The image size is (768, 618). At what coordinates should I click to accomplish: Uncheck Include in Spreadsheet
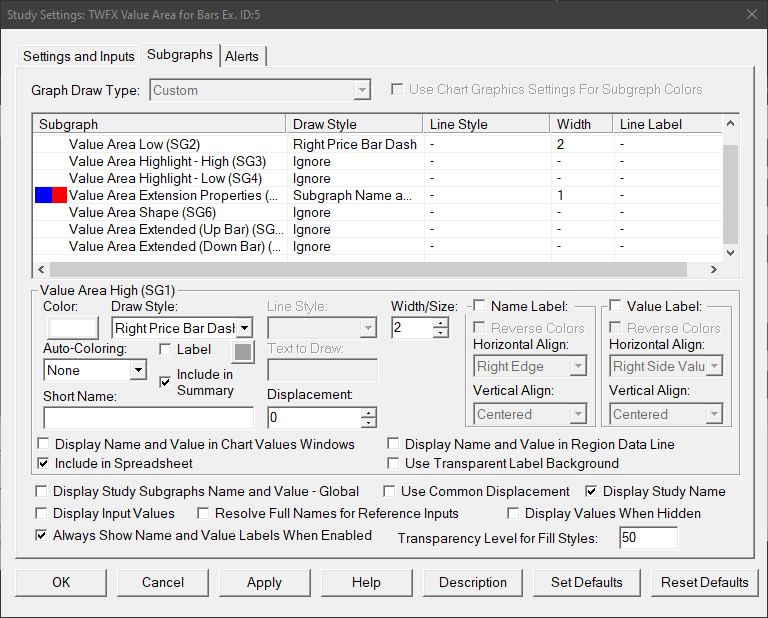pyautogui.click(x=43, y=463)
